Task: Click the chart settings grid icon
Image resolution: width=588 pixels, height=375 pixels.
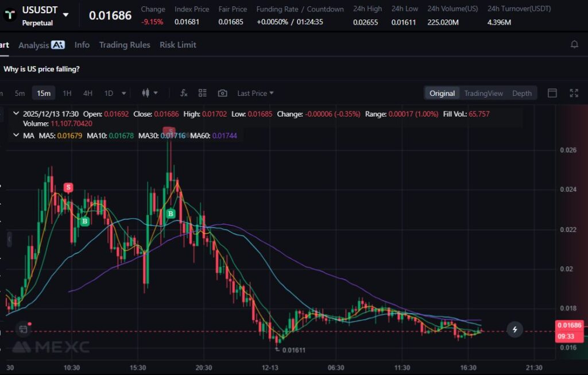Action: click(203, 93)
